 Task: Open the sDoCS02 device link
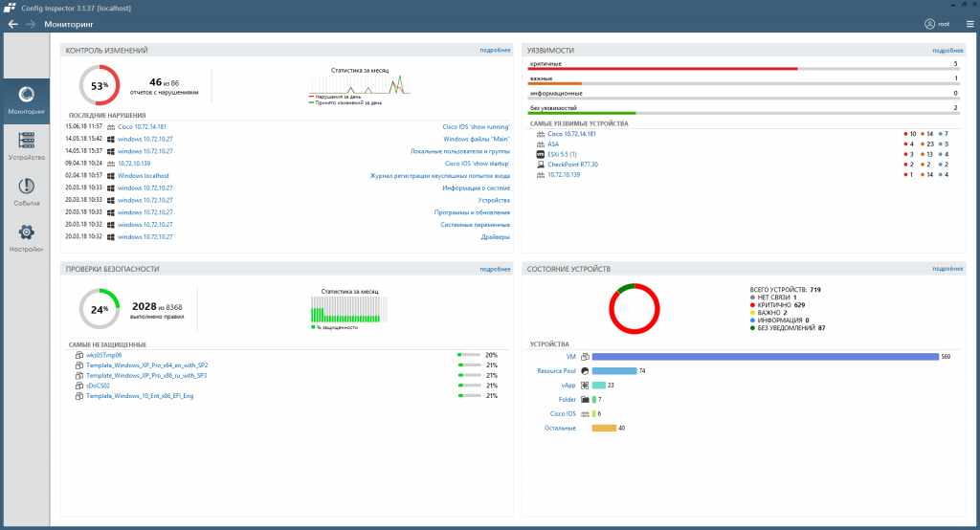(x=98, y=386)
